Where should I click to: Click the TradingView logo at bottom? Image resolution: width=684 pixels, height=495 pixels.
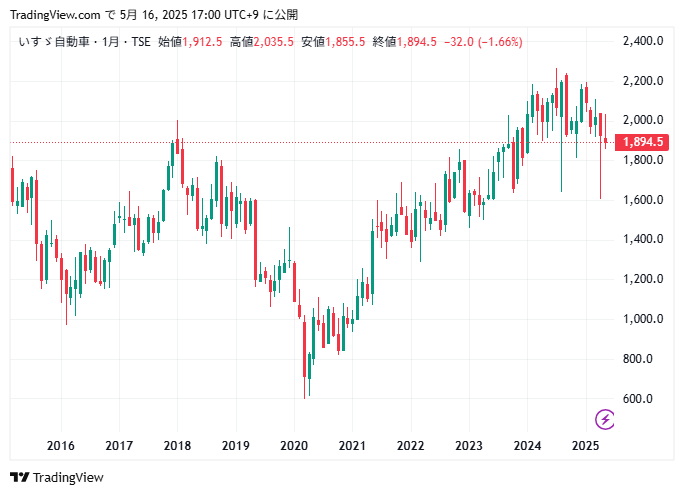point(57,478)
